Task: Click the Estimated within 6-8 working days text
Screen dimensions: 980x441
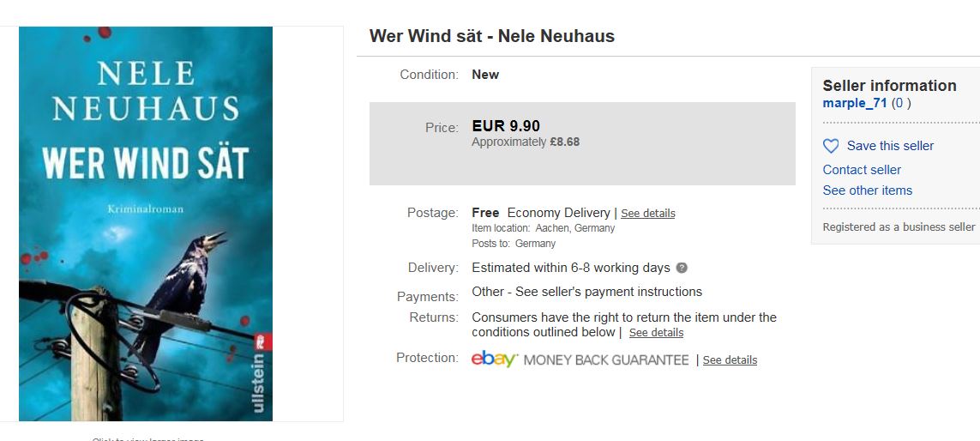Action: click(571, 268)
